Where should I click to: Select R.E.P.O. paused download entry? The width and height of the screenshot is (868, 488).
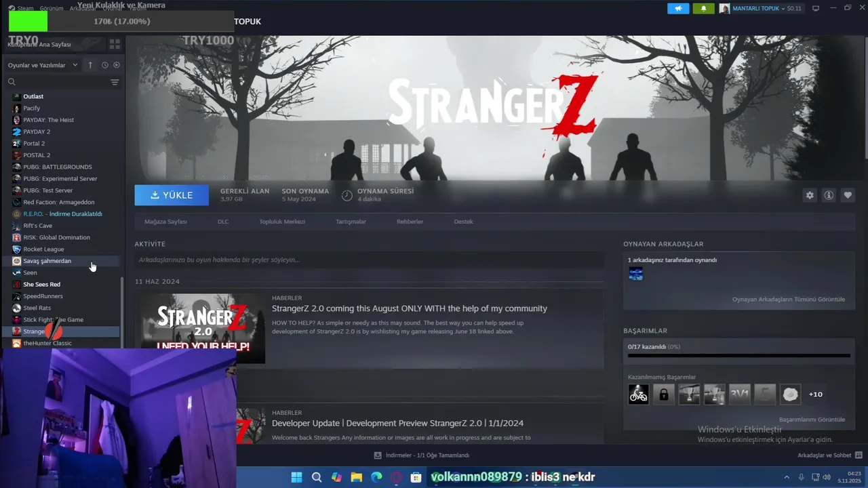61,214
